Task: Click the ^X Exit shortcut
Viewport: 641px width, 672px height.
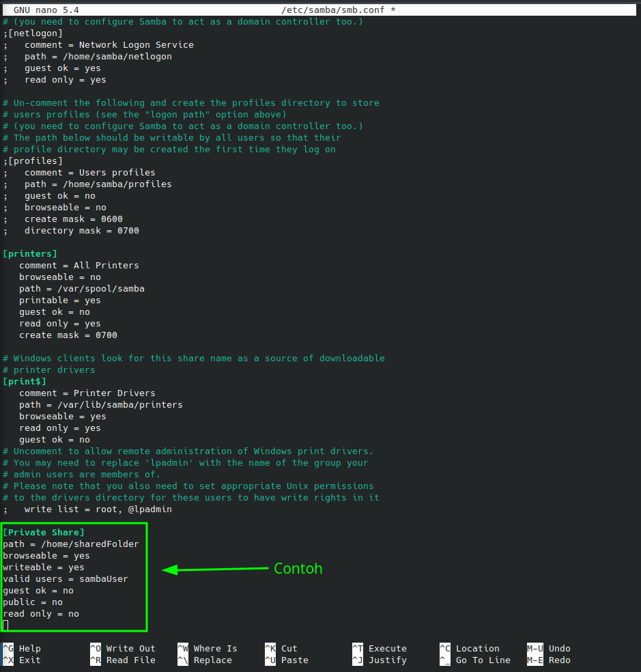Action: click(22, 660)
